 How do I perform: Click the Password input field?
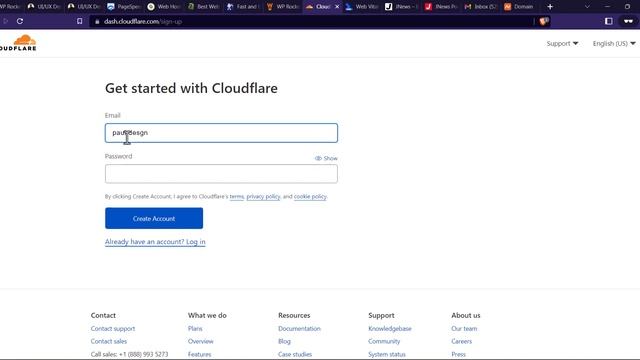[x=221, y=174]
